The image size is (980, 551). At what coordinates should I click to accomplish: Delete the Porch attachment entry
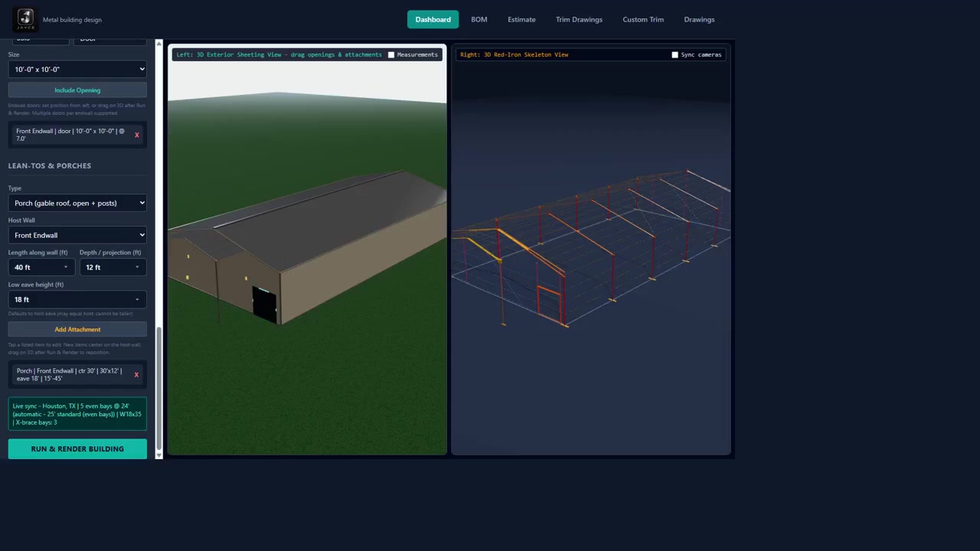pyautogui.click(x=136, y=374)
